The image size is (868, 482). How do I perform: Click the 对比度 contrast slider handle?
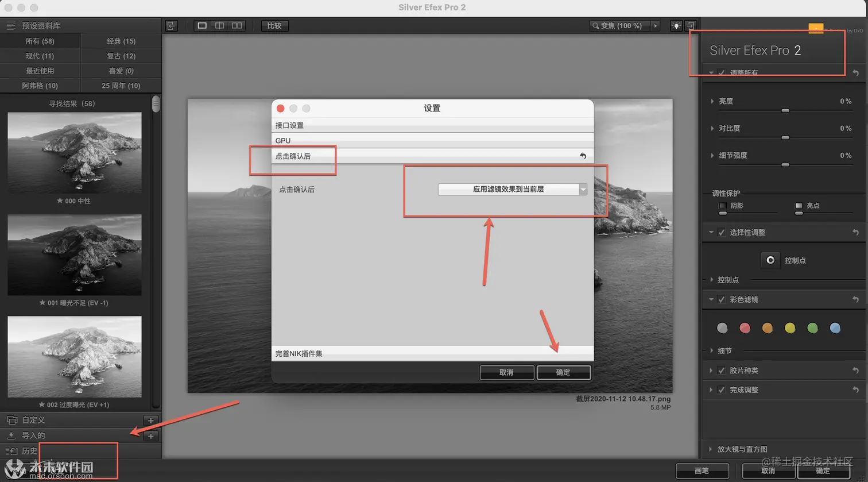[x=785, y=137]
